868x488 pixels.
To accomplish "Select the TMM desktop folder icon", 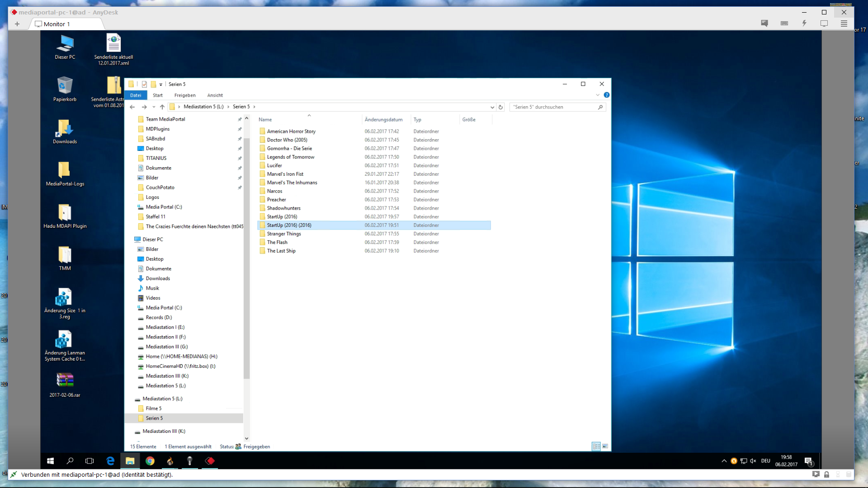I will tap(65, 258).
